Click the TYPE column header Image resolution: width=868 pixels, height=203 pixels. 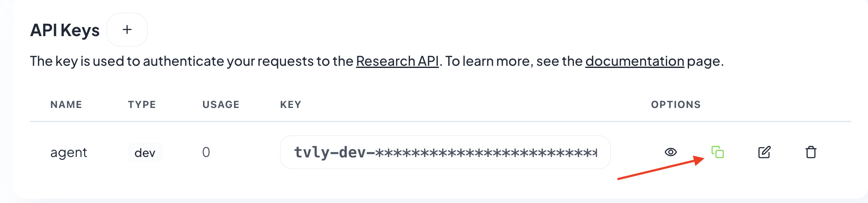pyautogui.click(x=142, y=105)
